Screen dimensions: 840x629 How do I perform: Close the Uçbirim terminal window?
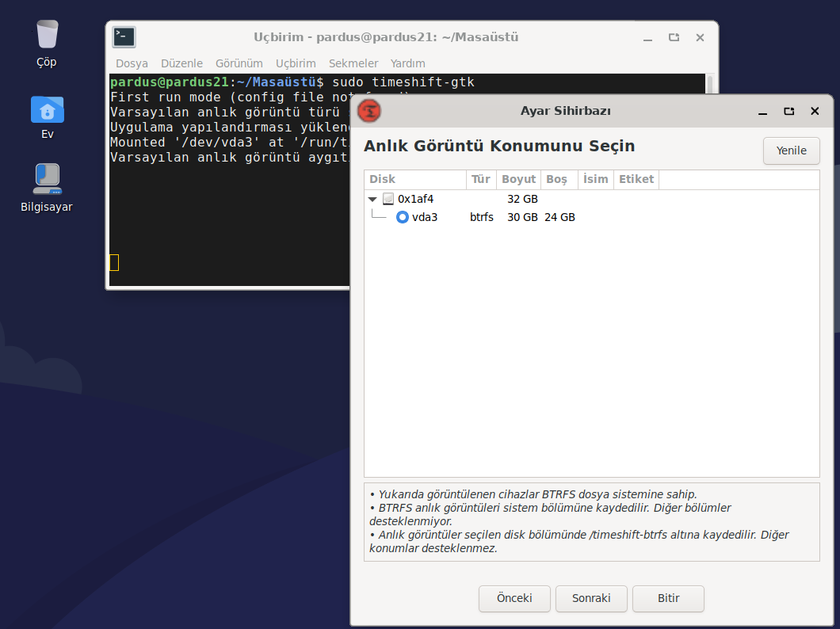tap(700, 37)
